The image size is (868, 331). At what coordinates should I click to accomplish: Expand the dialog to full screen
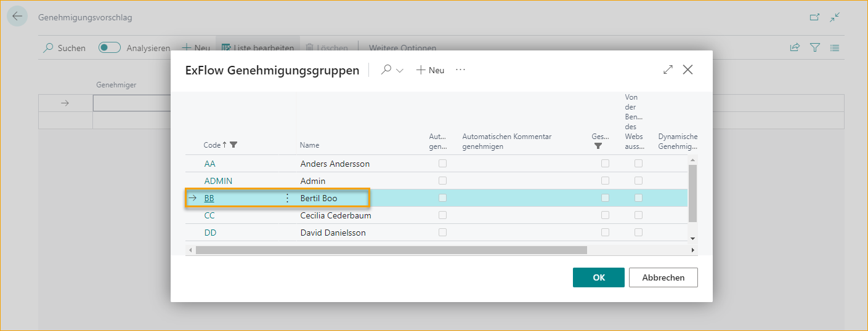(668, 70)
